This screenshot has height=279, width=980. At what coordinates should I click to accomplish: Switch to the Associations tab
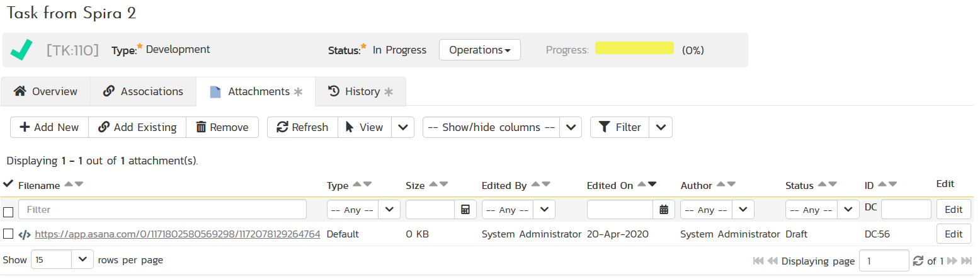pyautogui.click(x=143, y=91)
